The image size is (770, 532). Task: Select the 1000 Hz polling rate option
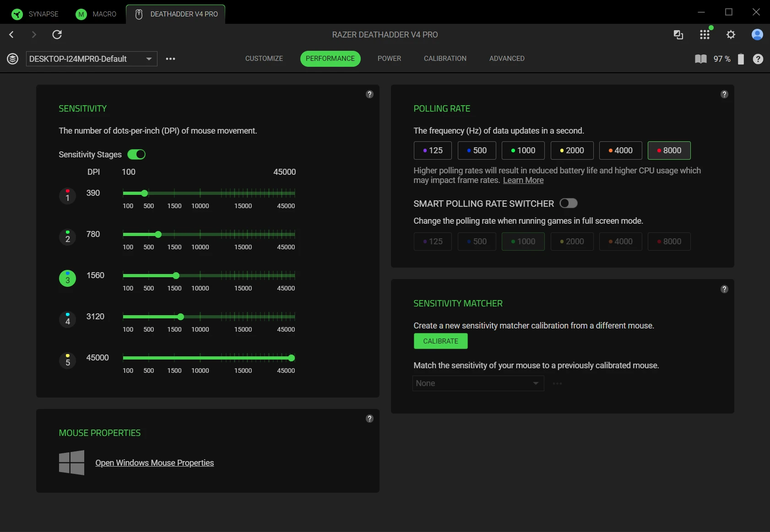[523, 150]
